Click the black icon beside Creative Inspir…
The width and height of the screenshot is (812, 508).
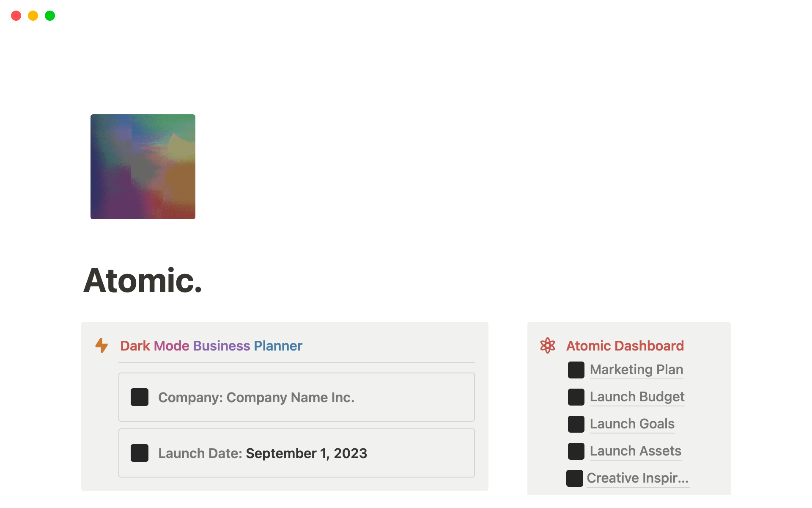(574, 478)
